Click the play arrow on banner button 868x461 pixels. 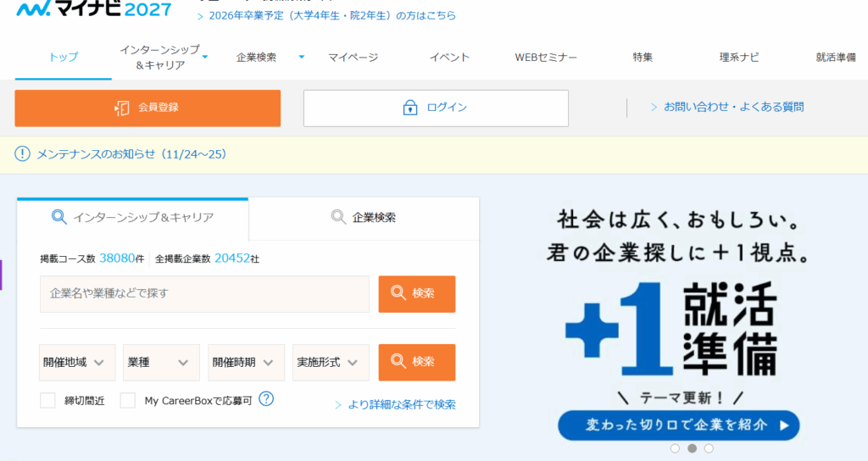784,425
